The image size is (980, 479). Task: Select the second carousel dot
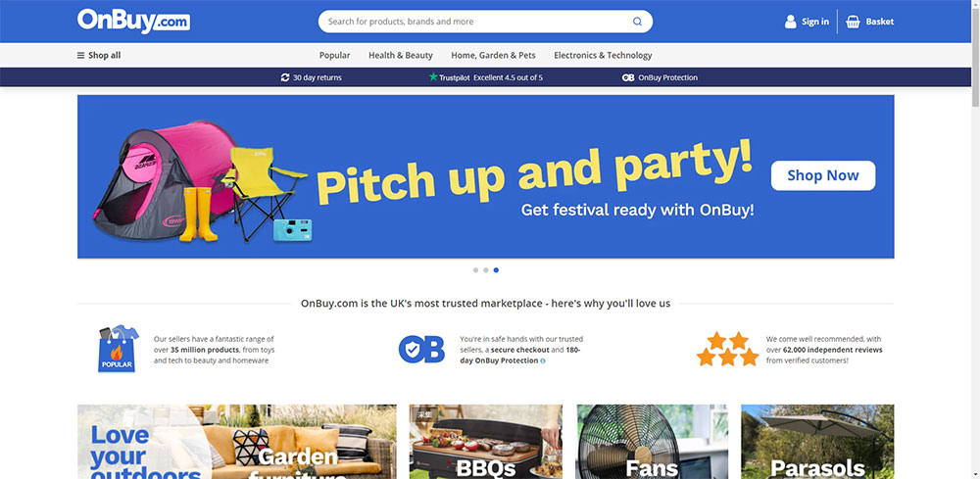pos(486,270)
